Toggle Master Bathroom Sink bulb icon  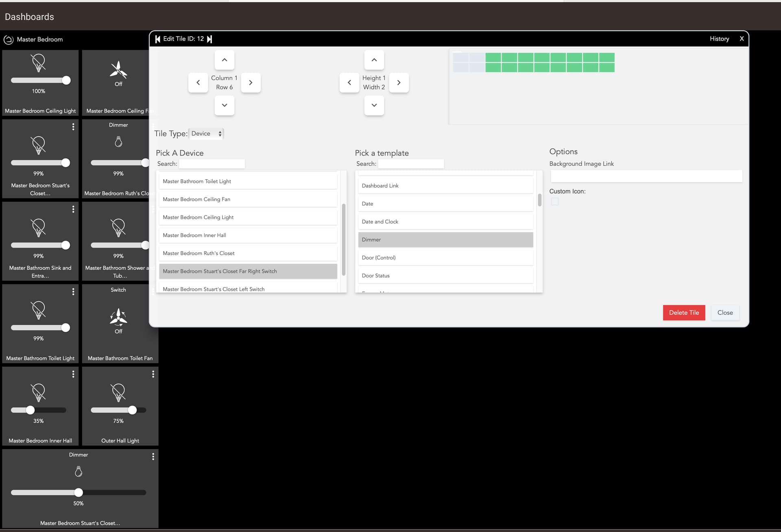pyautogui.click(x=39, y=228)
